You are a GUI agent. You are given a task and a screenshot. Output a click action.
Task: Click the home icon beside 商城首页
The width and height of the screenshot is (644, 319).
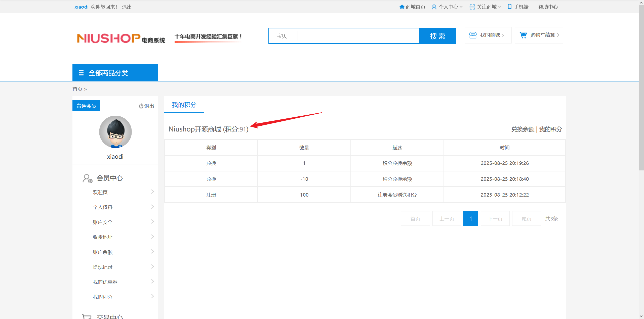point(402,7)
